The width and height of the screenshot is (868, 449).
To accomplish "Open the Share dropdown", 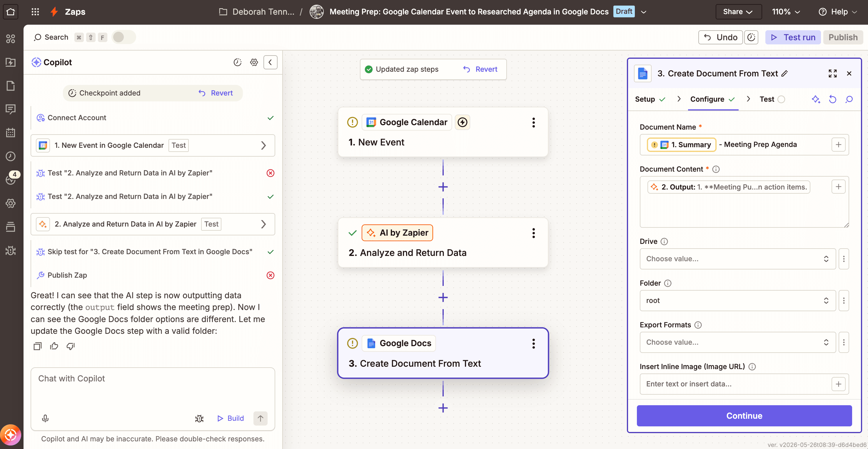I will point(738,12).
